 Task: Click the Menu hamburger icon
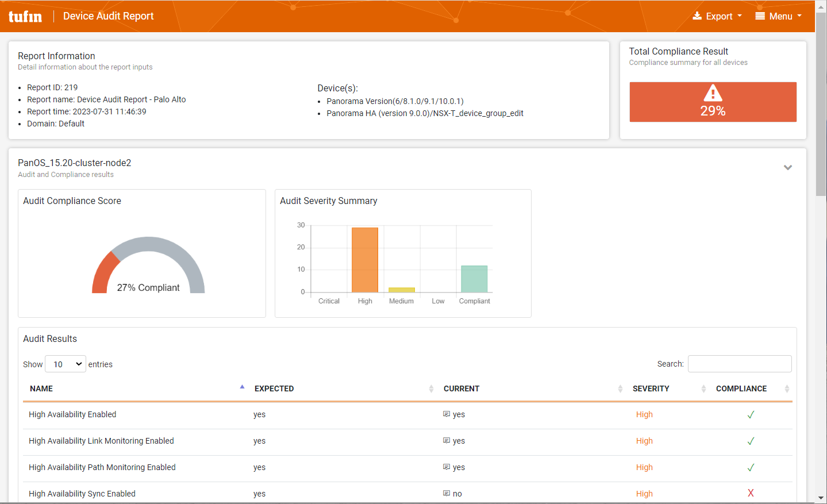[x=760, y=16]
